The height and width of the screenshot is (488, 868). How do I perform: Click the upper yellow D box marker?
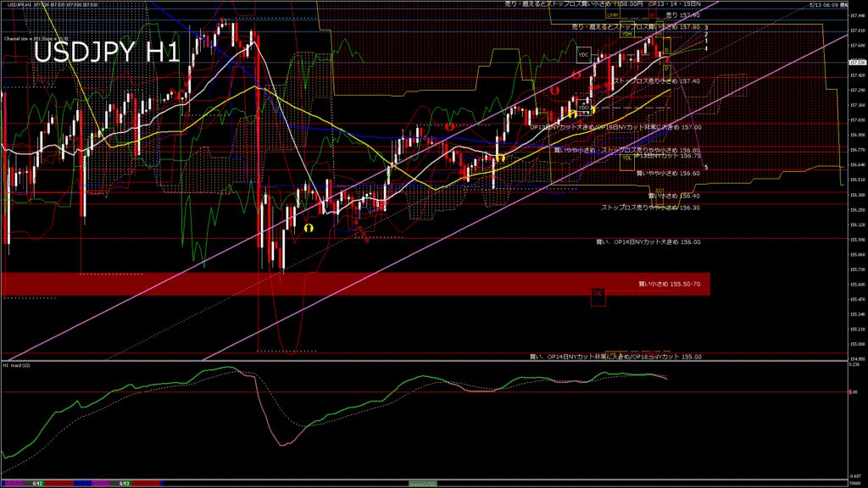point(667,46)
